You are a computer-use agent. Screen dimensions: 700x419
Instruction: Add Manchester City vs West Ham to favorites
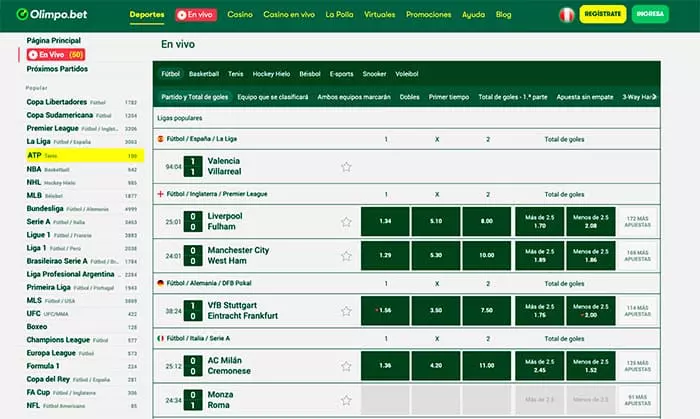pyautogui.click(x=346, y=256)
